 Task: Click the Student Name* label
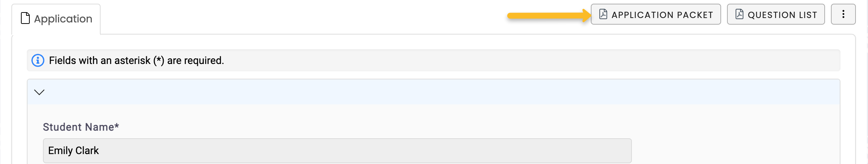pos(81,127)
